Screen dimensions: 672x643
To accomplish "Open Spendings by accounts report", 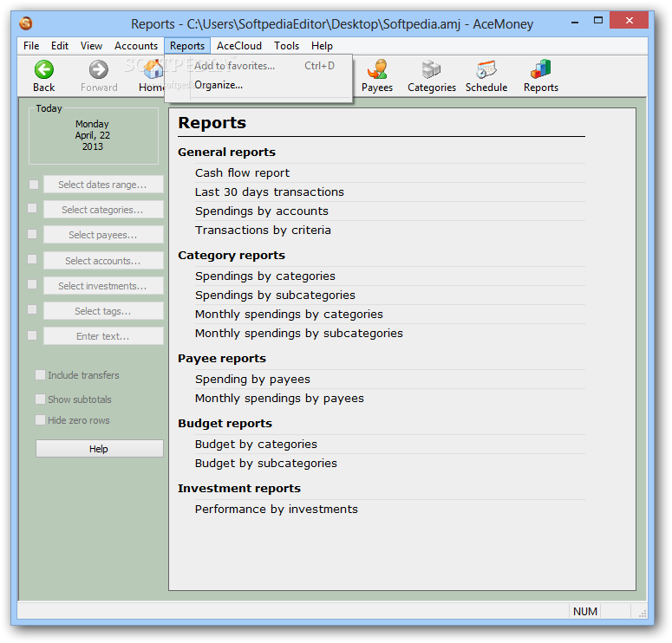I will (x=261, y=211).
